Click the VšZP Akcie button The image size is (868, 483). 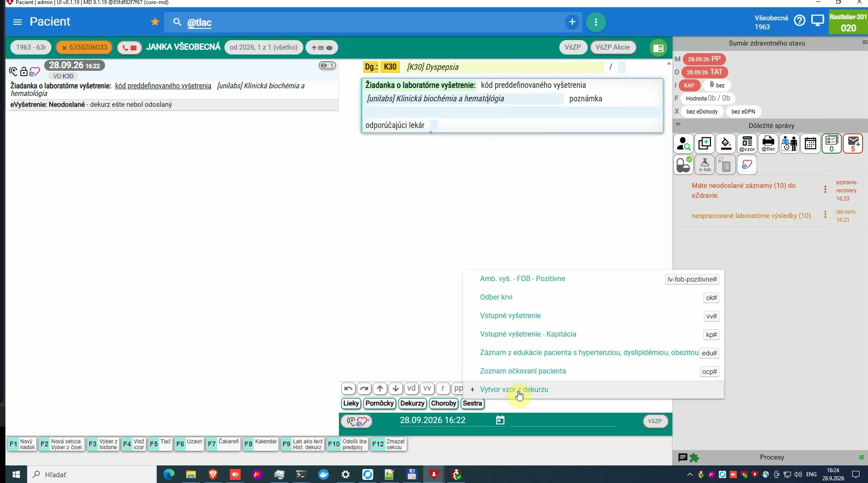click(612, 47)
